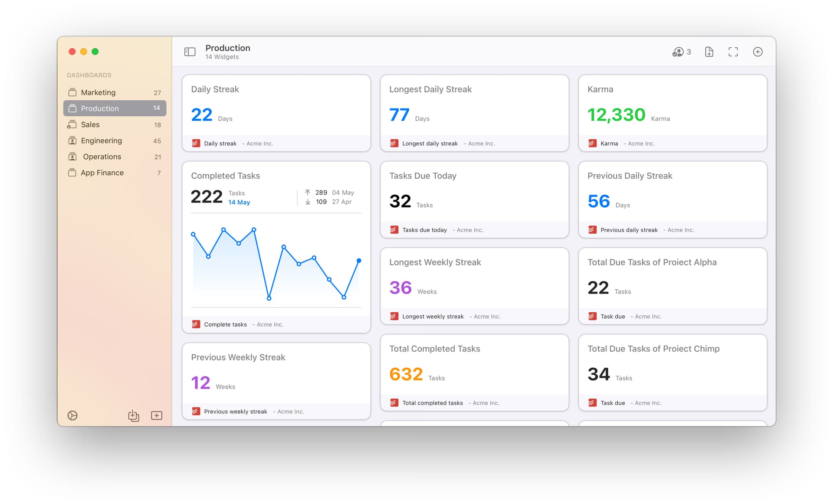The width and height of the screenshot is (833, 504).
Task: Click Todoist icon beside Longest daily streak
Action: 394,143
